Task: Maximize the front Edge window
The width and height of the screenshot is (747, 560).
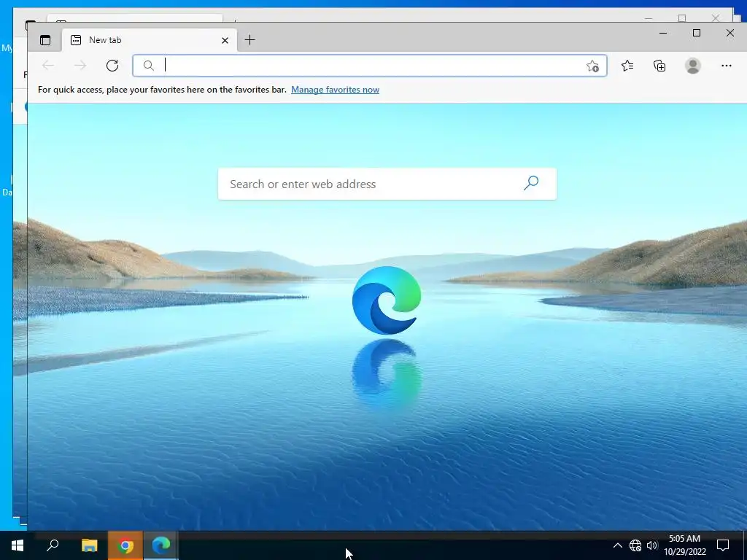Action: (697, 33)
